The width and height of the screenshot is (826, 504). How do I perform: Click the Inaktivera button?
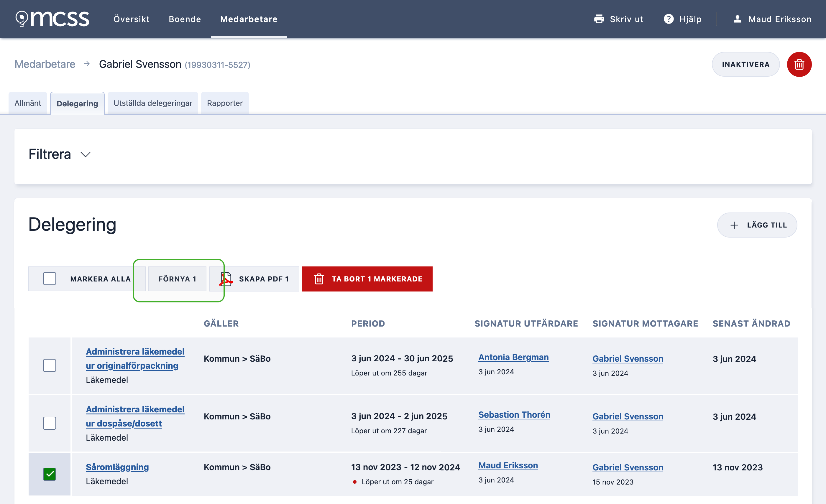click(745, 64)
